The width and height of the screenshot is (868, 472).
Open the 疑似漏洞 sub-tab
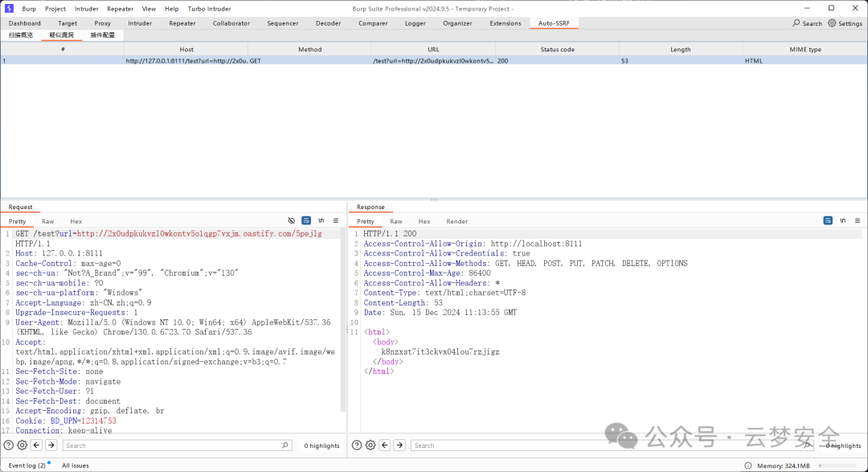[61, 35]
